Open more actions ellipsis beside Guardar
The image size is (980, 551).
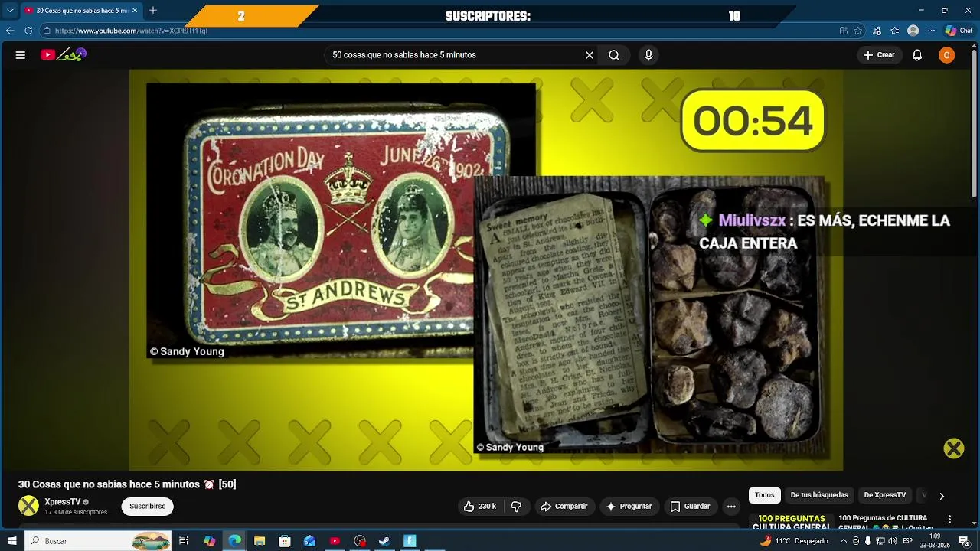tap(731, 507)
